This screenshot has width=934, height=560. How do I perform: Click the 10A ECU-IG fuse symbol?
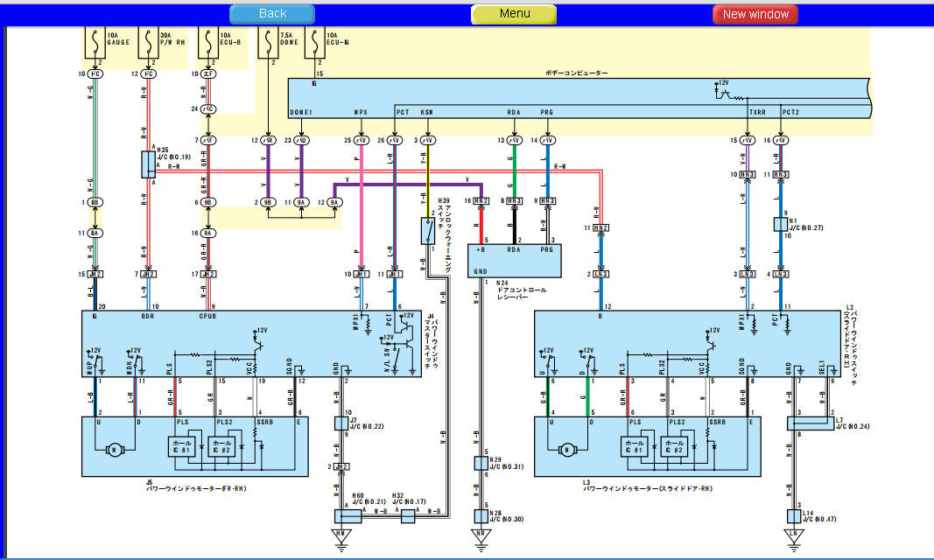[x=314, y=42]
